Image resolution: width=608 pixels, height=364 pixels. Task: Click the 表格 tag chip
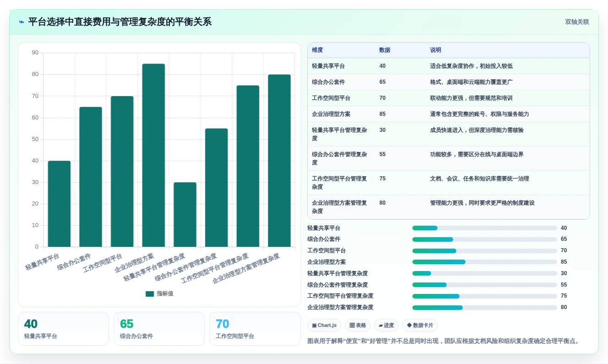pyautogui.click(x=358, y=326)
